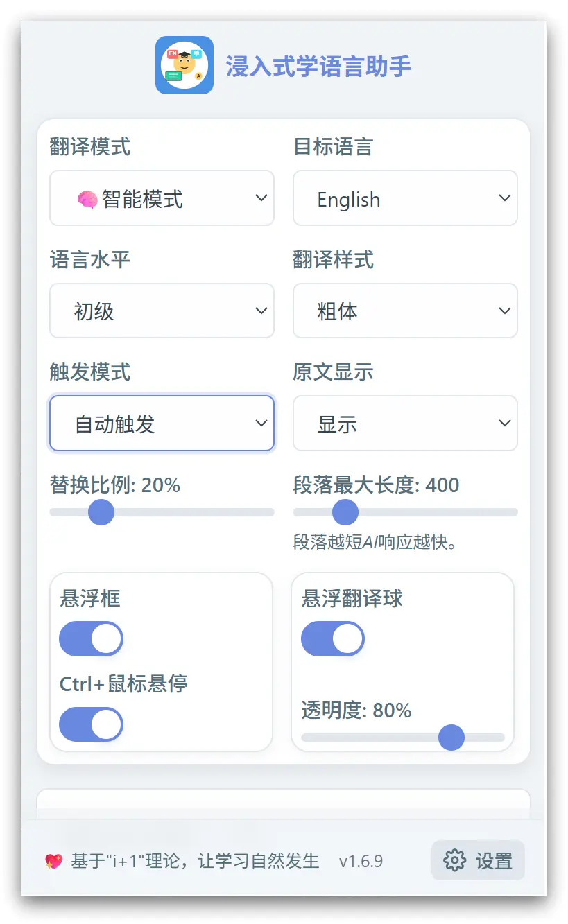This screenshot has width=568, height=924.
Task: Open the 翻译模式 dropdown
Action: [162, 198]
